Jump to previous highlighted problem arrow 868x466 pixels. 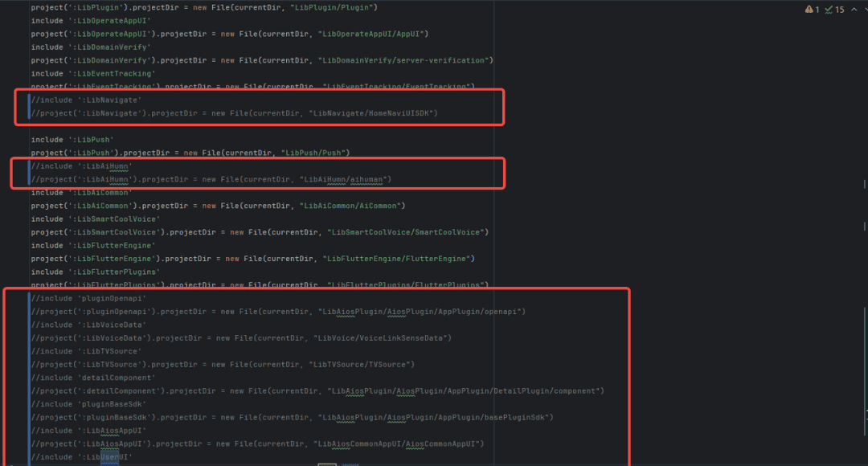tap(854, 10)
